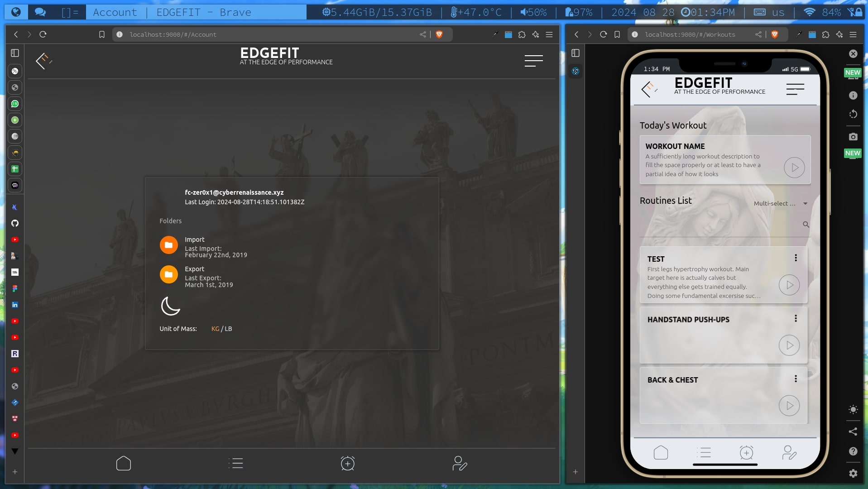
Task: Start the BACK & CHEST routine
Action: tap(789, 406)
